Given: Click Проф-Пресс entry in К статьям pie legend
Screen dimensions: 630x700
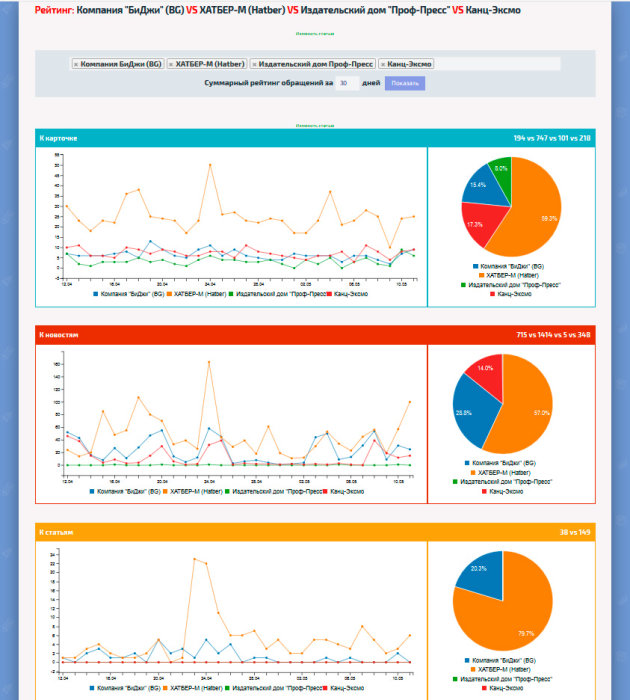Looking at the screenshot, I should point(502,679).
